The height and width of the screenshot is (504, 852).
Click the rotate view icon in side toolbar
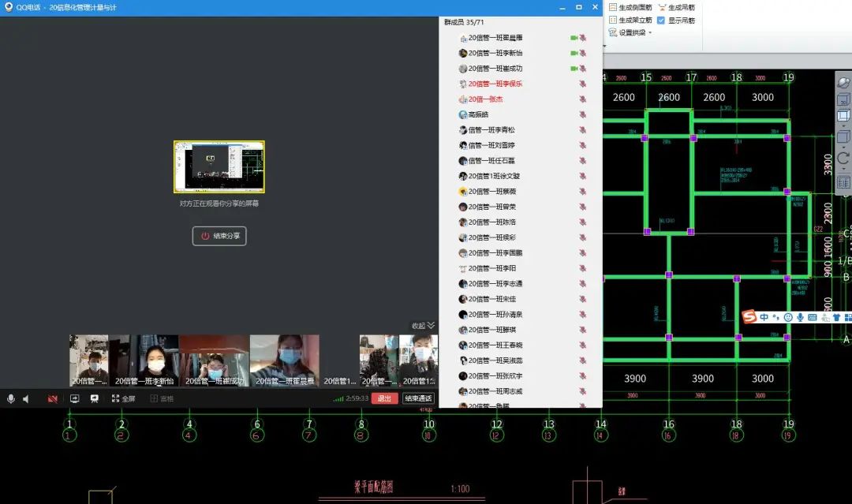pyautogui.click(x=843, y=158)
